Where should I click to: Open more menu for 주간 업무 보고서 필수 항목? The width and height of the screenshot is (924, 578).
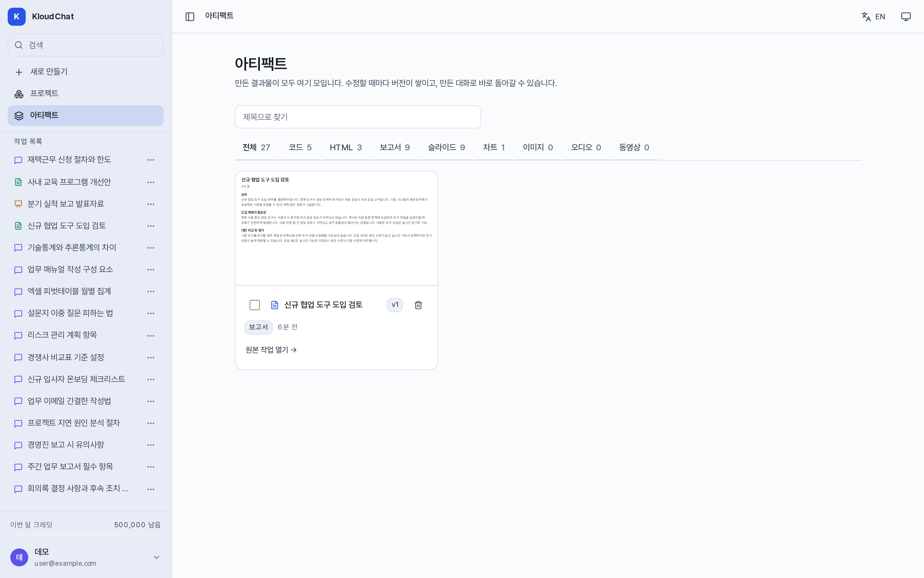151,466
